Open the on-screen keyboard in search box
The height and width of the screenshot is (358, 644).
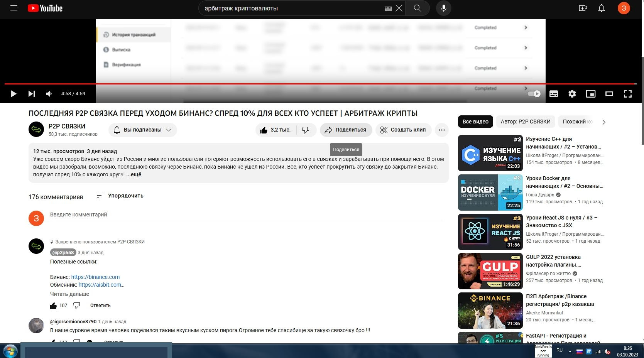point(388,8)
